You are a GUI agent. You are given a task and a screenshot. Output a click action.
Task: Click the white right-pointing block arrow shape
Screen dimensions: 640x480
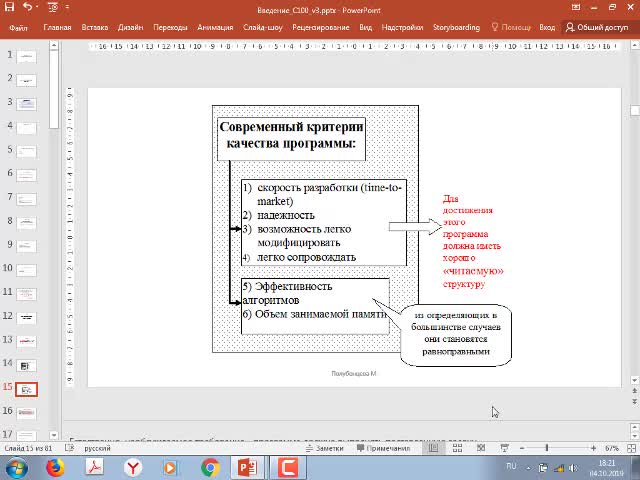pyautogui.click(x=415, y=227)
